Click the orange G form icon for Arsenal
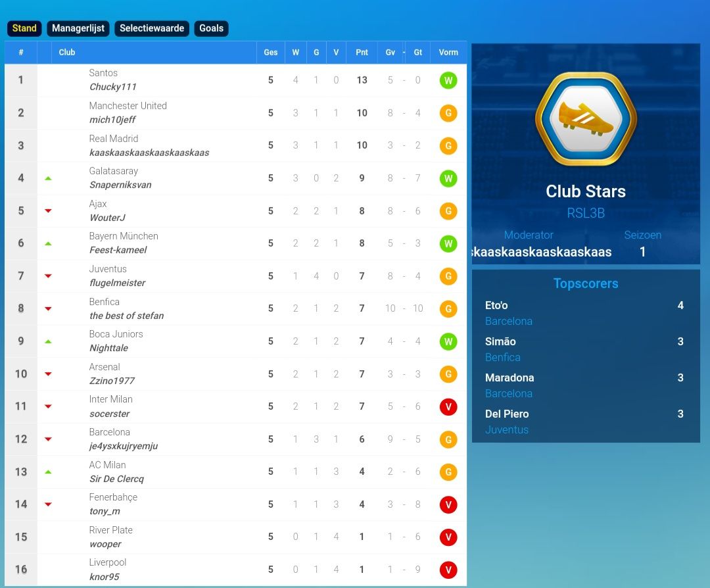The image size is (710, 588). [x=448, y=374]
